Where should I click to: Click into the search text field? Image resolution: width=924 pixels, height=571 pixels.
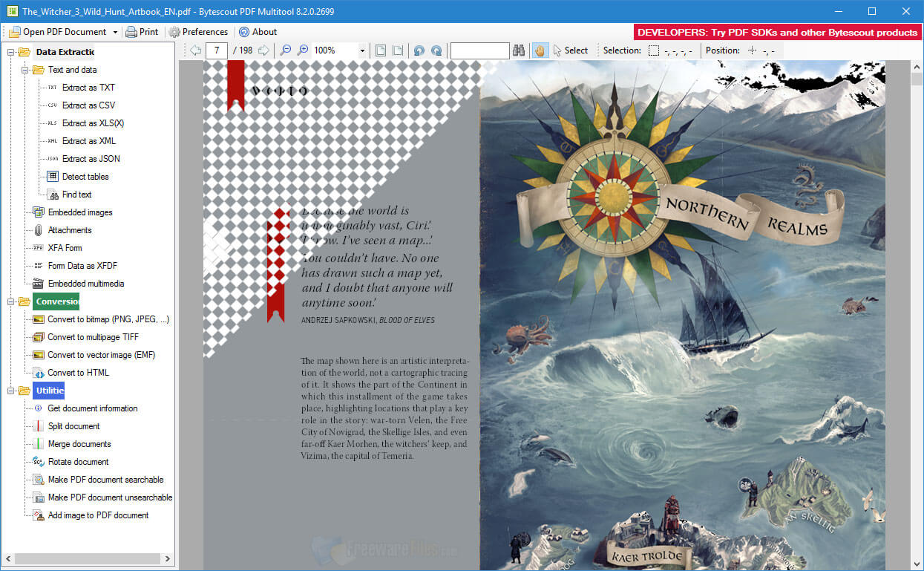[x=479, y=50]
